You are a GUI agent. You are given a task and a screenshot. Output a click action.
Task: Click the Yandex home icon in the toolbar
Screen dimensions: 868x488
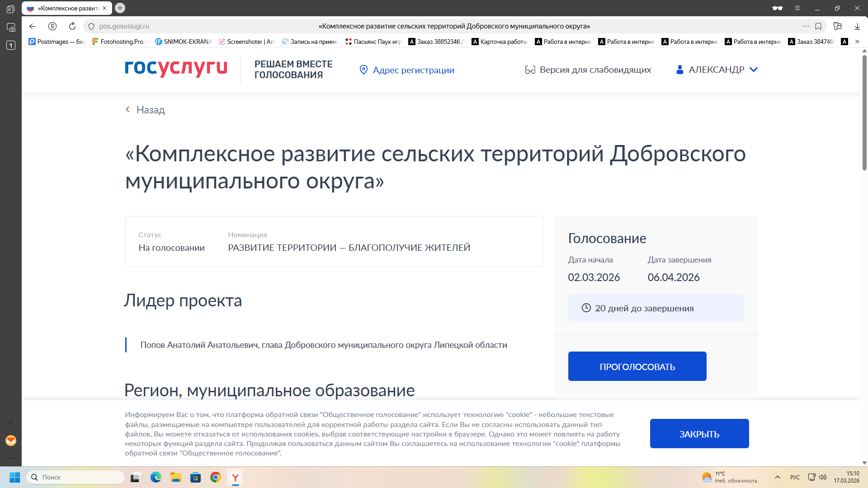point(52,26)
